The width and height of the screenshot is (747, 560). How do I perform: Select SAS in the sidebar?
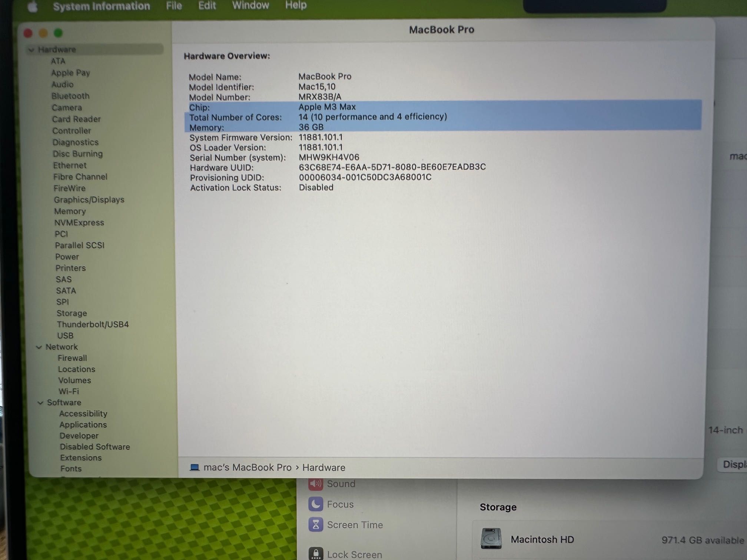click(64, 279)
